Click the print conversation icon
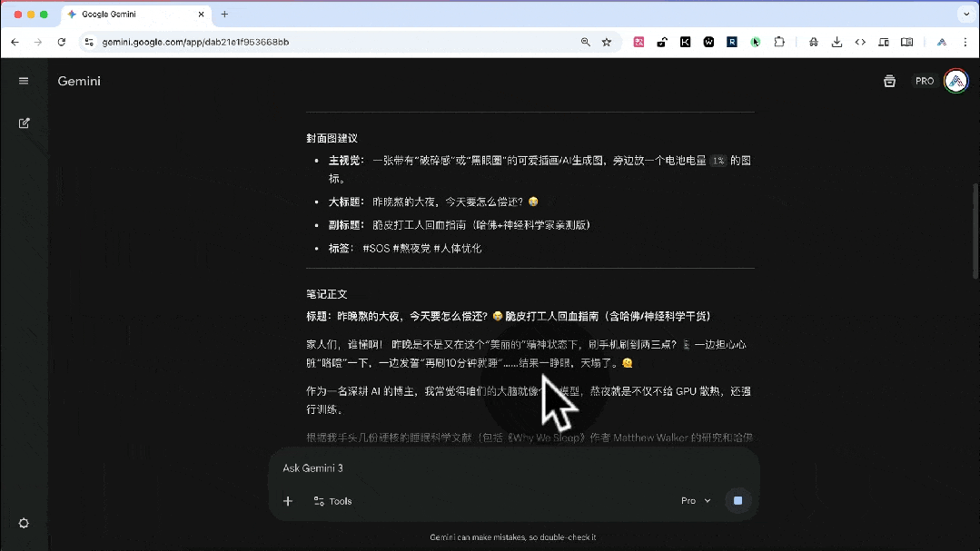The height and width of the screenshot is (551, 980). [x=889, y=81]
